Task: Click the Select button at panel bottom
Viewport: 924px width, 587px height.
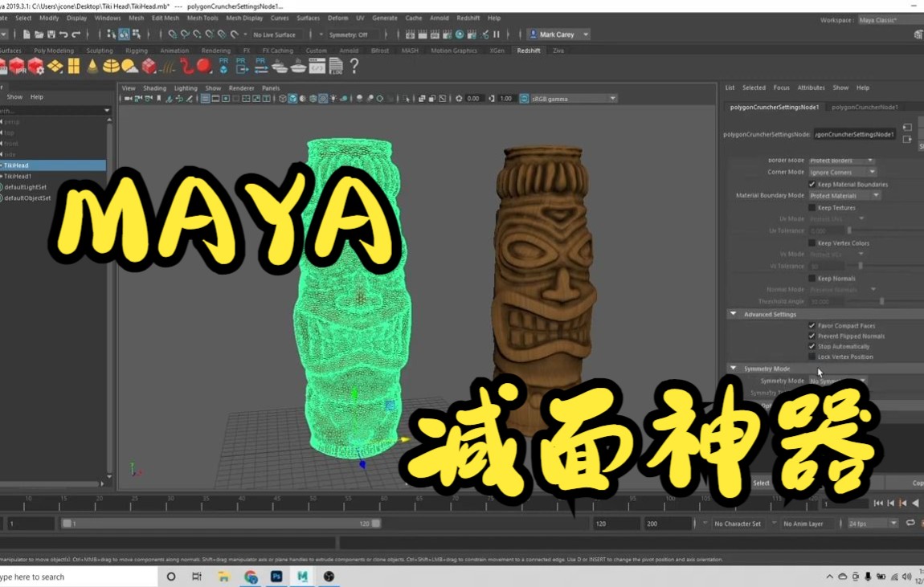Action: pos(760,483)
